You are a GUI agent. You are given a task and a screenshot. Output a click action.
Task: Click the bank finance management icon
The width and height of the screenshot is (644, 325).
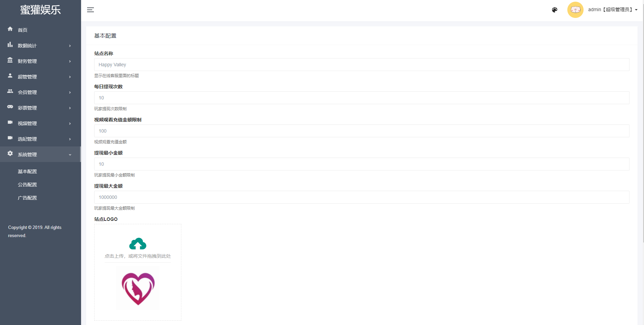[10, 60]
